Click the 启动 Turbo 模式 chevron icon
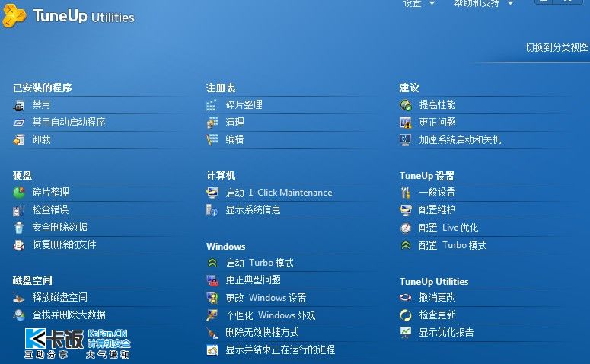 (x=212, y=263)
